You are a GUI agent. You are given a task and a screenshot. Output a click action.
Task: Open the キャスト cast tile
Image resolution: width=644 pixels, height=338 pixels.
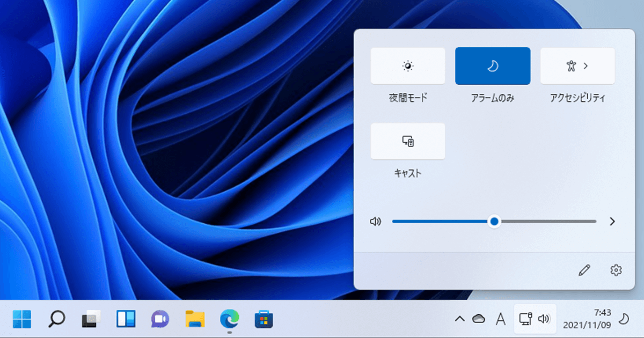point(408,141)
